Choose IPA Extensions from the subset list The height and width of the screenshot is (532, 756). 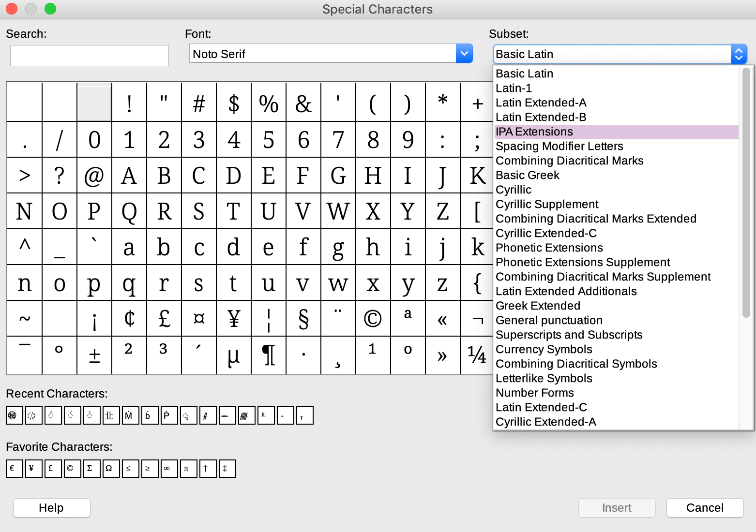point(616,132)
